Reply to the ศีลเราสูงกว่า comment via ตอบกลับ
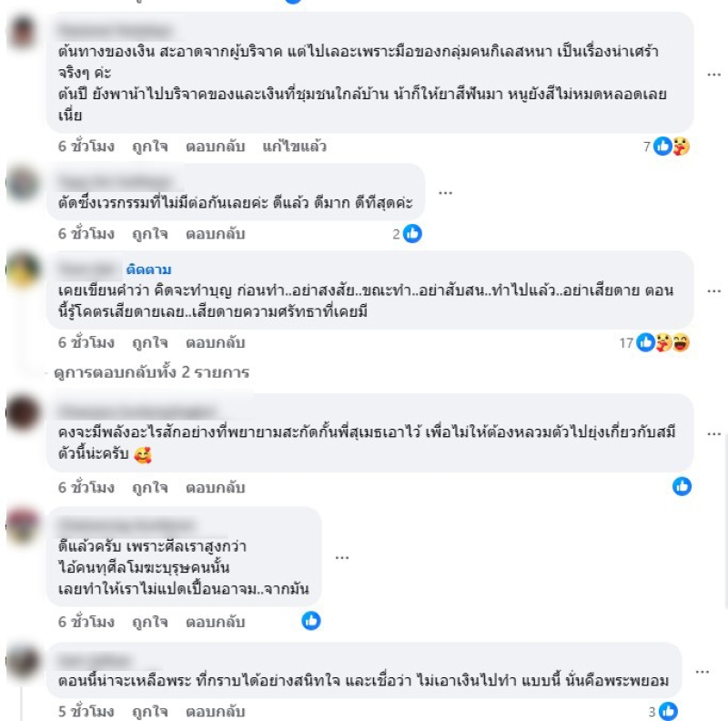 click(x=216, y=622)
